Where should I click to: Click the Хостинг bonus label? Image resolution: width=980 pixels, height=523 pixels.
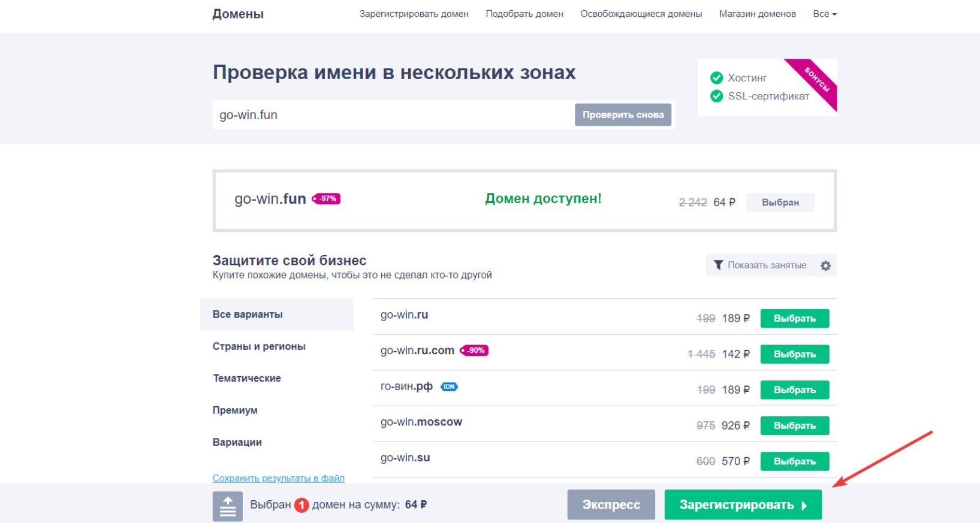point(747,78)
